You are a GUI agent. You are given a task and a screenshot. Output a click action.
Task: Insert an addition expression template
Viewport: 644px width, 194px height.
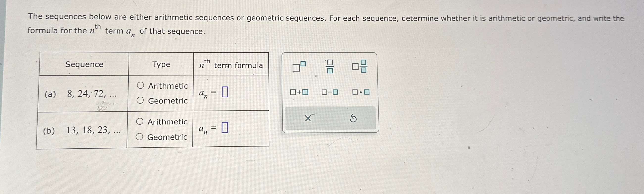click(x=299, y=92)
